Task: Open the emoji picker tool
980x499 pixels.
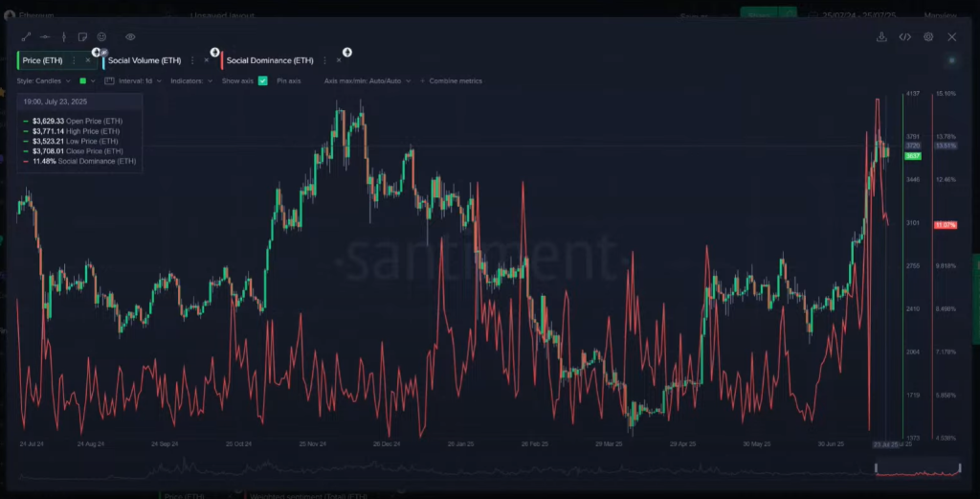Action: pos(100,36)
